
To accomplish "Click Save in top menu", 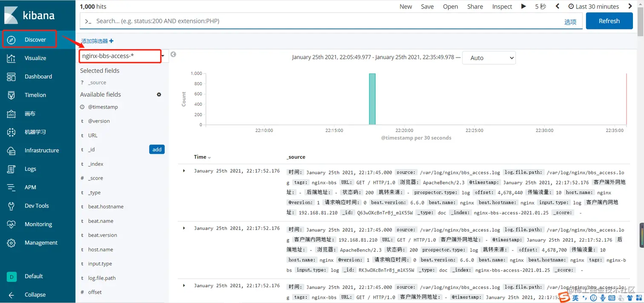I will coord(427,6).
